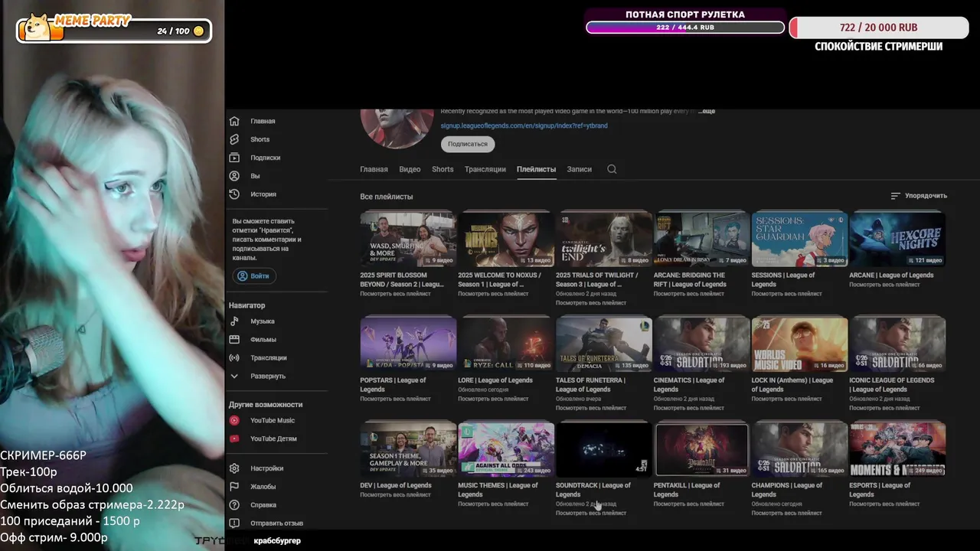Click the Войти sign-in button
The image size is (980, 551).
[254, 275]
